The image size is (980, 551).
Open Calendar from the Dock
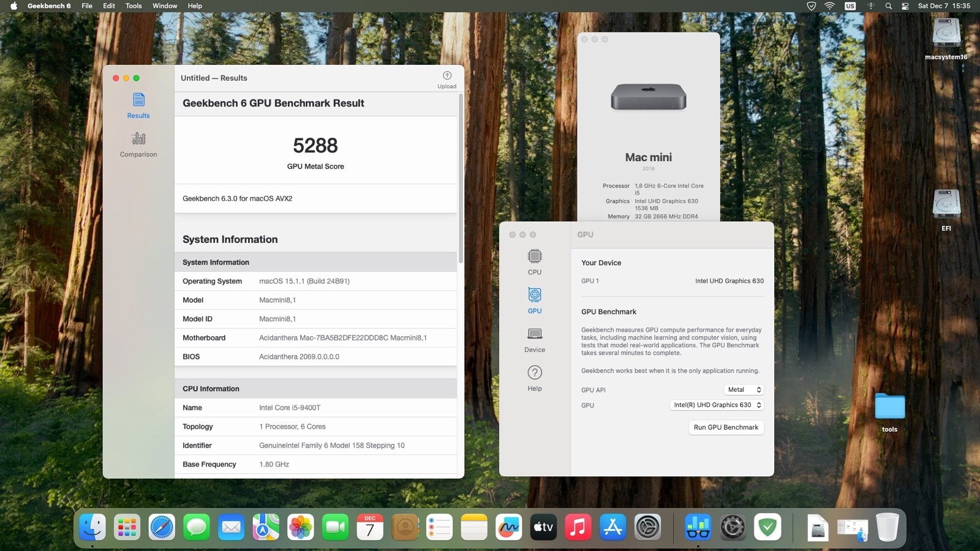click(370, 527)
